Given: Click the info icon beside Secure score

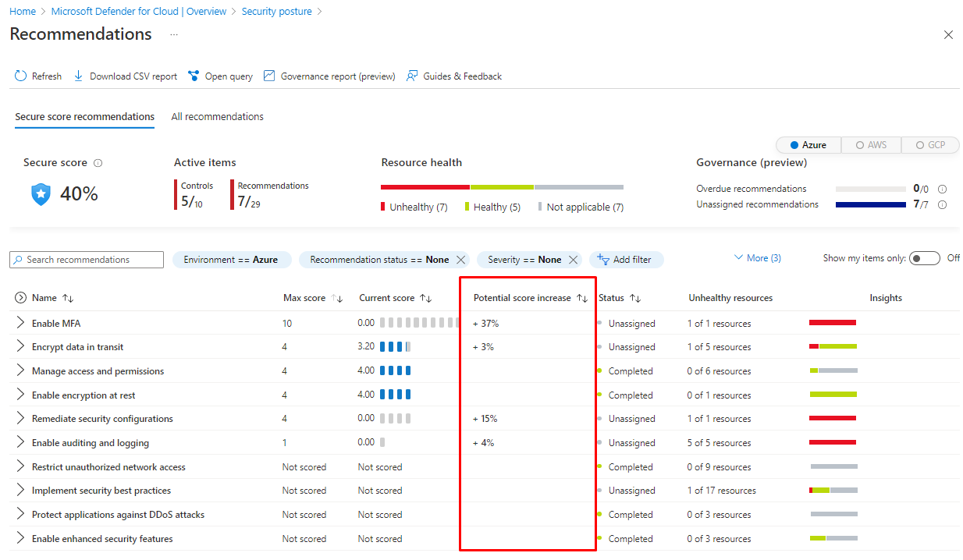Looking at the screenshot, I should click(98, 163).
